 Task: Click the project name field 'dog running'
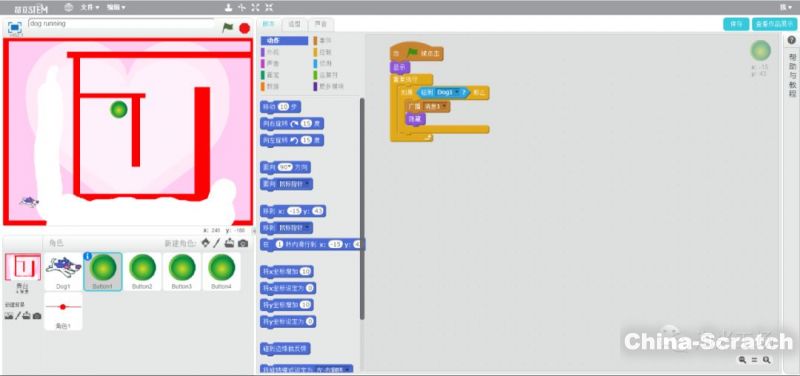coord(121,23)
